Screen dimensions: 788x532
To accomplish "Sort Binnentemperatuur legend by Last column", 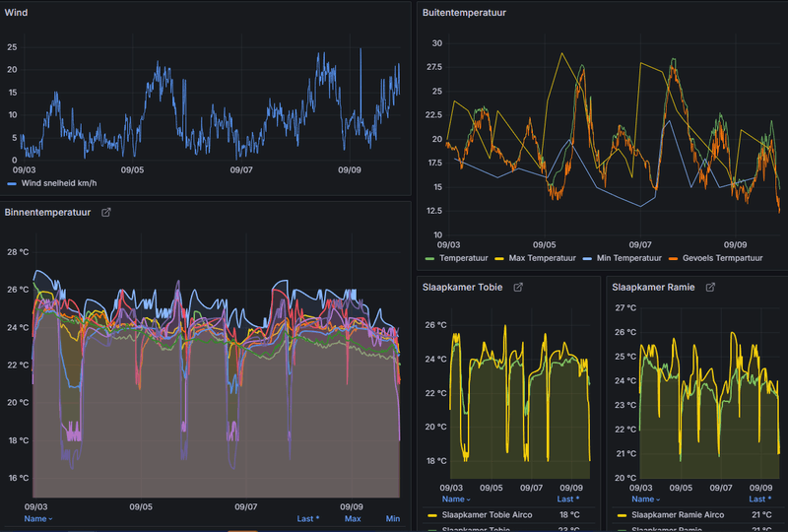I will 308,518.
